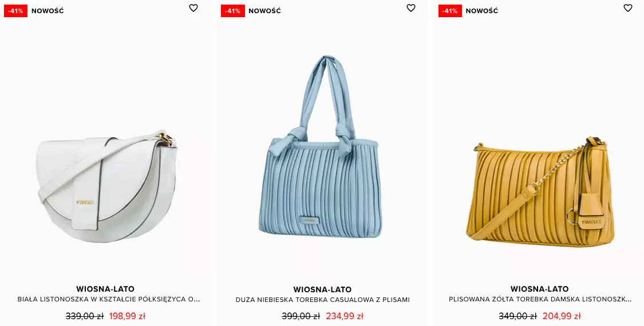
Task: Click NOWOŚĆ label on yellow bag
Action: (x=482, y=11)
